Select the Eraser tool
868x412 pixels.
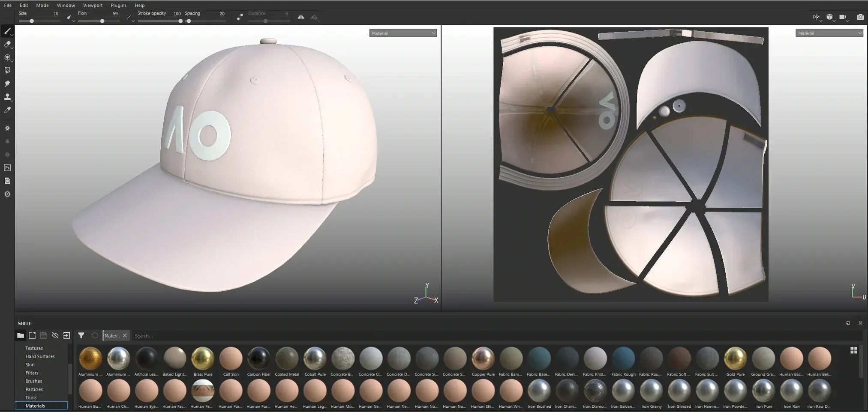[x=7, y=44]
